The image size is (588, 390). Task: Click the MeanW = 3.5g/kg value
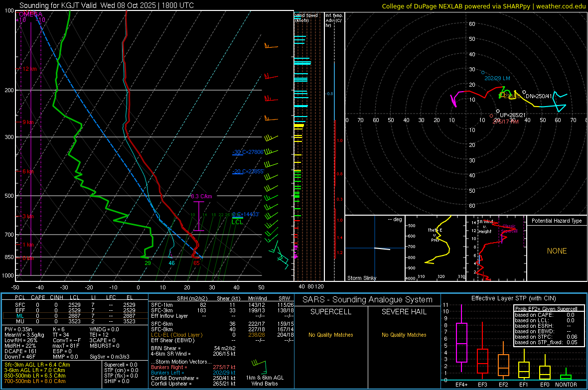pyautogui.click(x=24, y=335)
